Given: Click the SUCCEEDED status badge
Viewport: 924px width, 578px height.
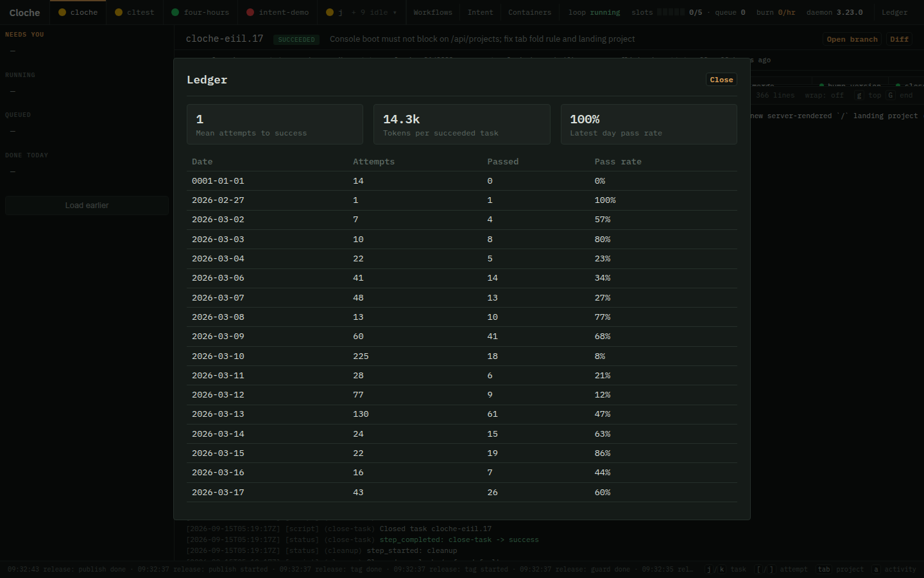Looking at the screenshot, I should [x=296, y=39].
